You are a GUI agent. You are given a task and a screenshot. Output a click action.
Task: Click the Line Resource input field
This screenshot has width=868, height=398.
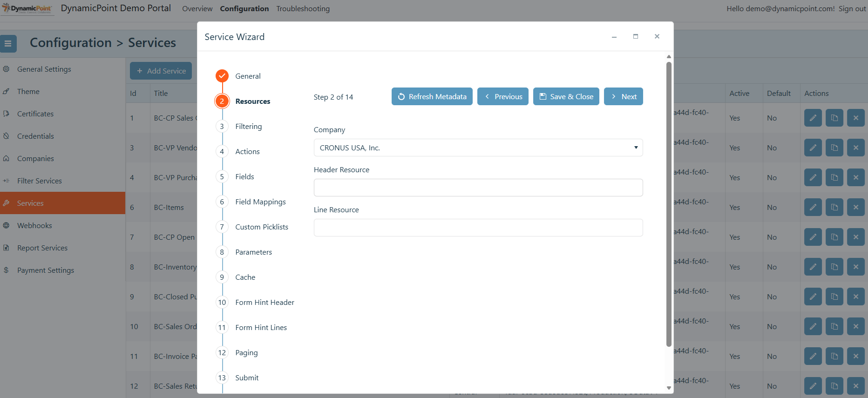(x=478, y=228)
